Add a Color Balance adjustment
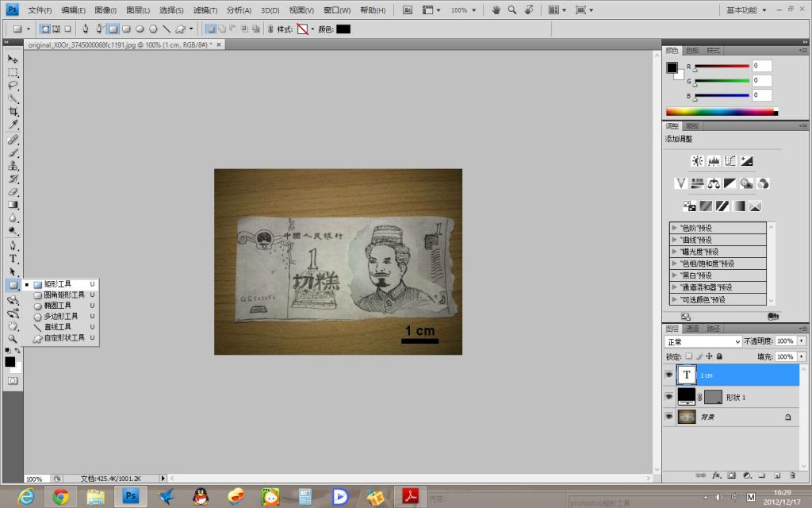Viewport: 812px width, 508px height. pos(714,183)
